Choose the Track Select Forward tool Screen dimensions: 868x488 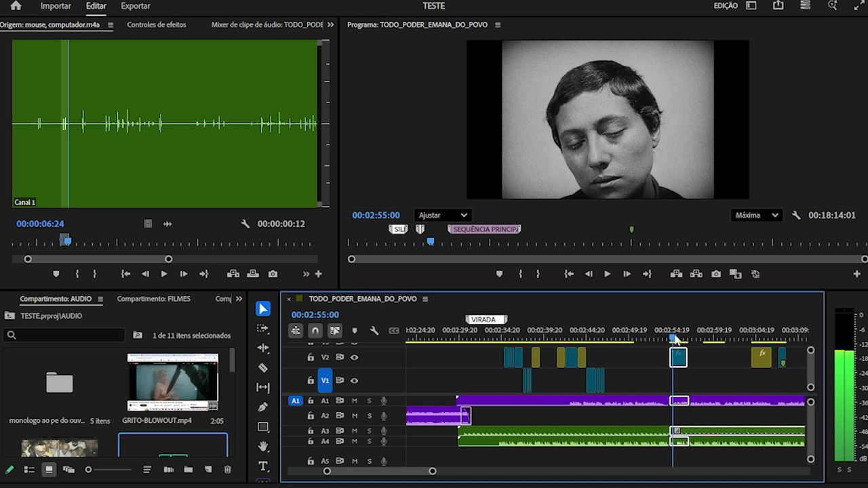[x=263, y=328]
